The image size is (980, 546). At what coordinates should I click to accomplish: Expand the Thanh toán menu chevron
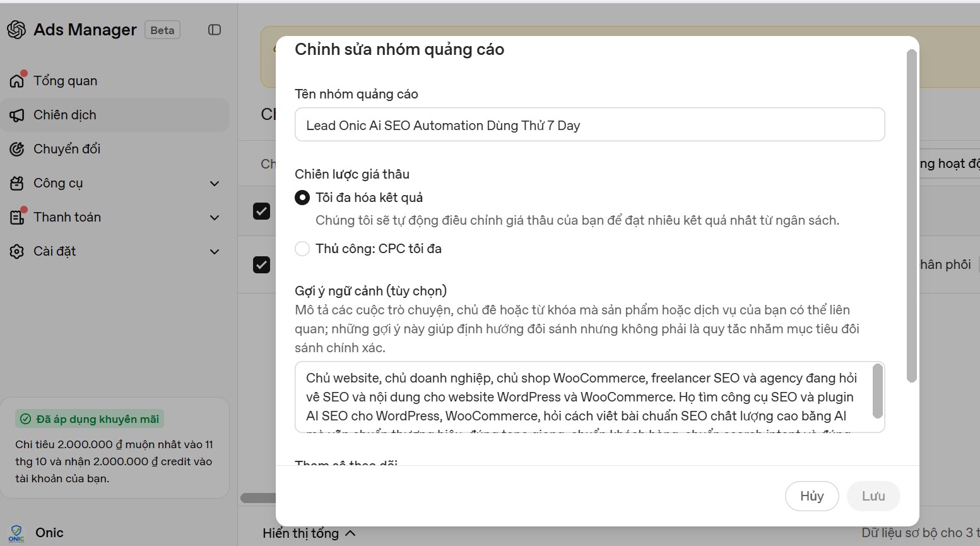point(215,218)
